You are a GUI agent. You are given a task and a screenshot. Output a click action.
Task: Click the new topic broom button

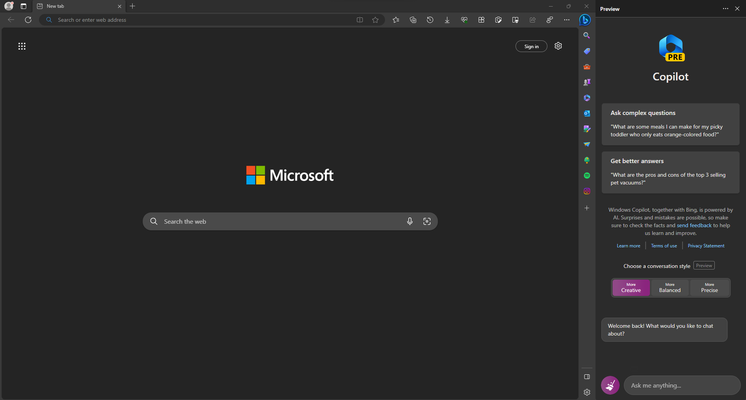point(610,385)
